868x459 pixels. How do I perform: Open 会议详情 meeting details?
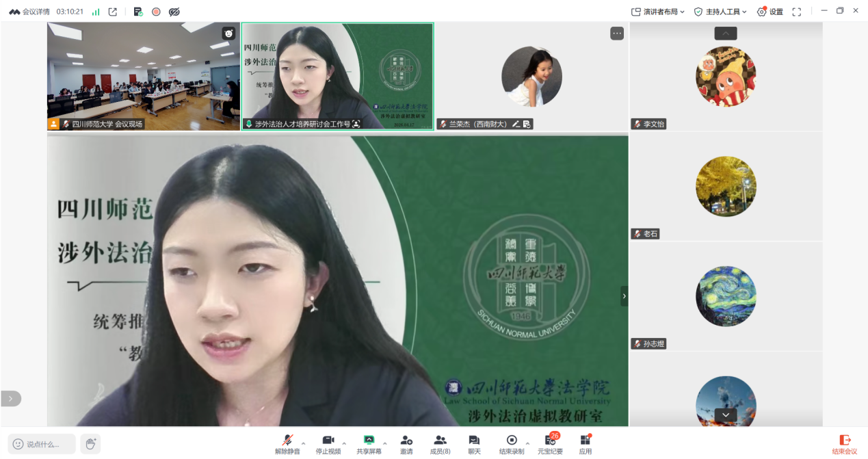[x=29, y=12]
